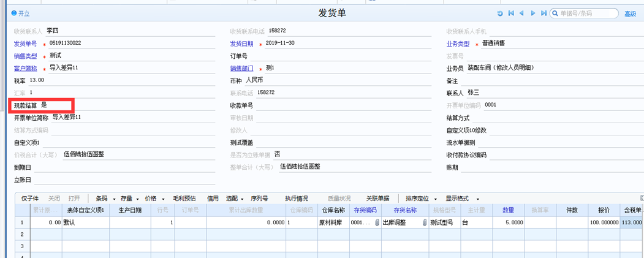Screen dimensions: 644x258
Task: Click the 报价 column header
Action: point(604,210)
